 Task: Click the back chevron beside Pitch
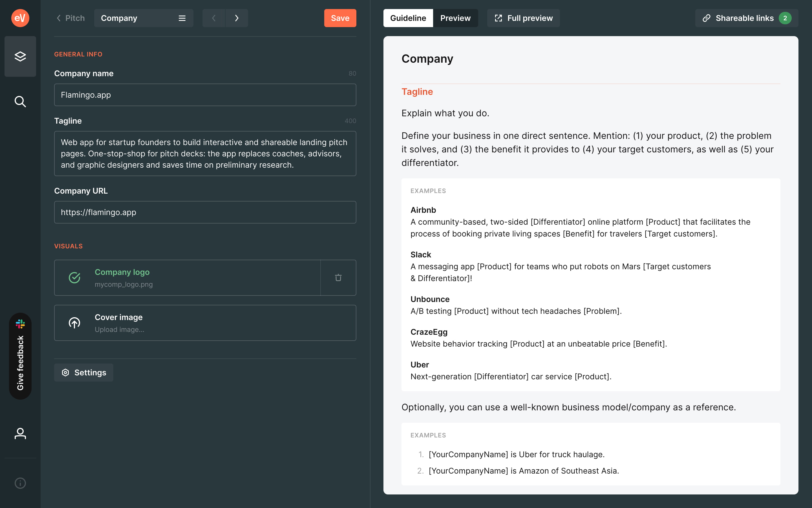59,18
